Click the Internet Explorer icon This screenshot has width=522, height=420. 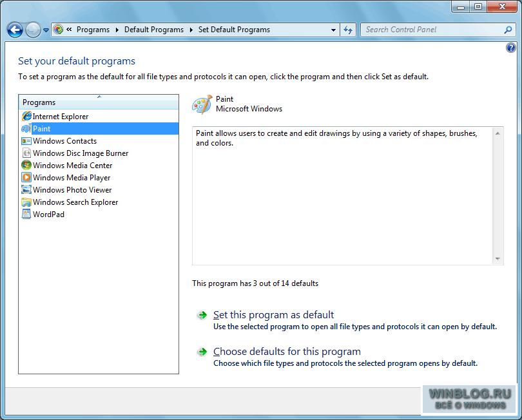click(26, 116)
